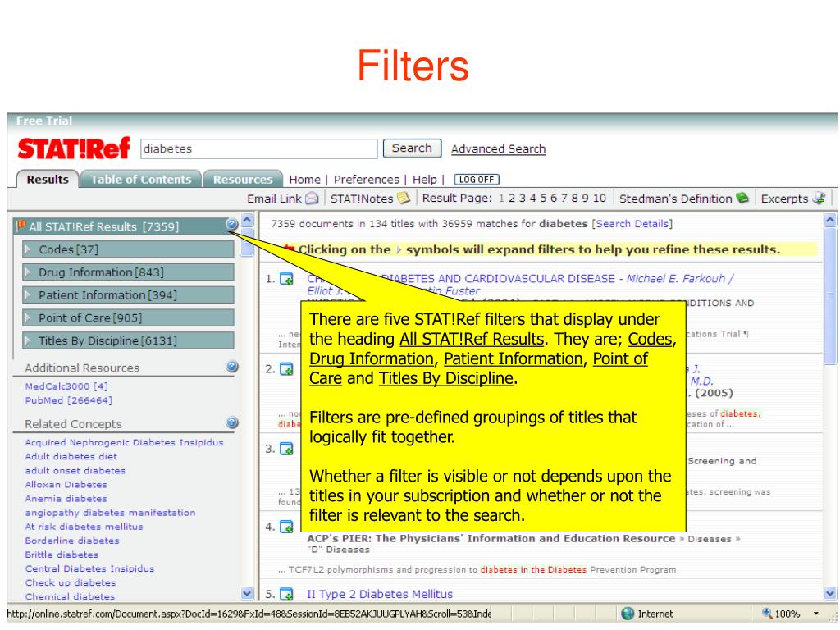The height and width of the screenshot is (630, 840).
Task: Click results pane scrollbar down arrow
Action: pos(830,593)
